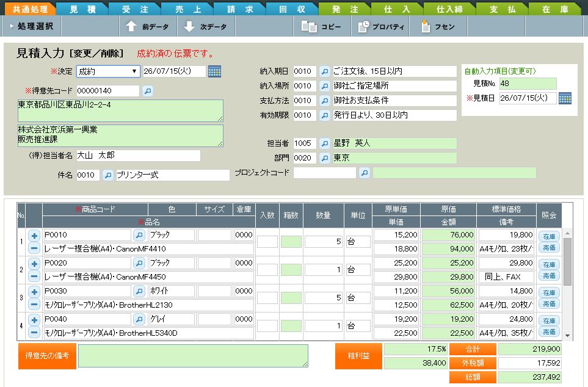Search product code on row P0030
Image resolution: width=588 pixels, height=387 pixels.
point(139,291)
